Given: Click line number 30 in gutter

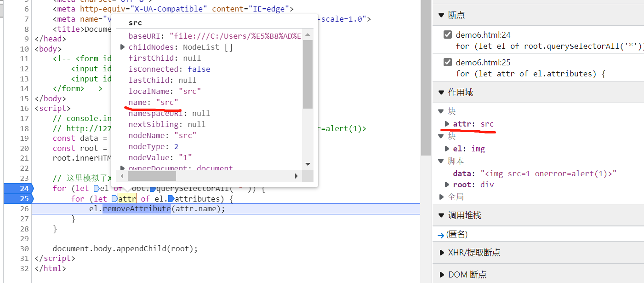Looking at the screenshot, I should pos(24,248).
